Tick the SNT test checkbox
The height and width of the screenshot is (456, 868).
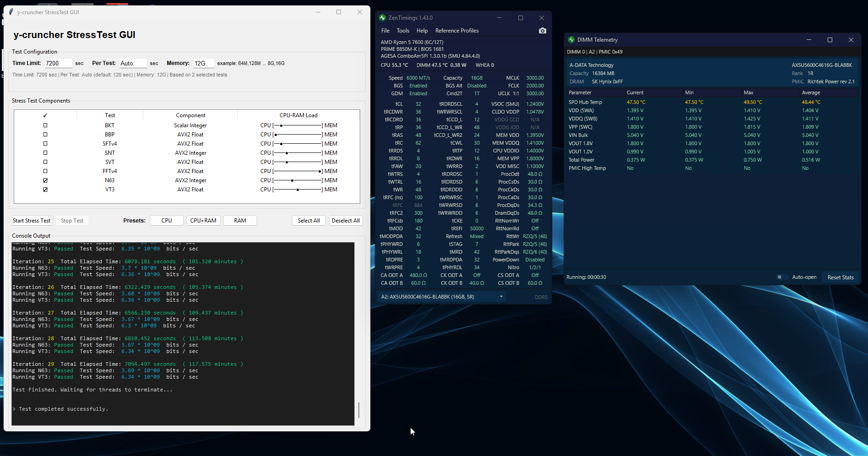point(45,153)
